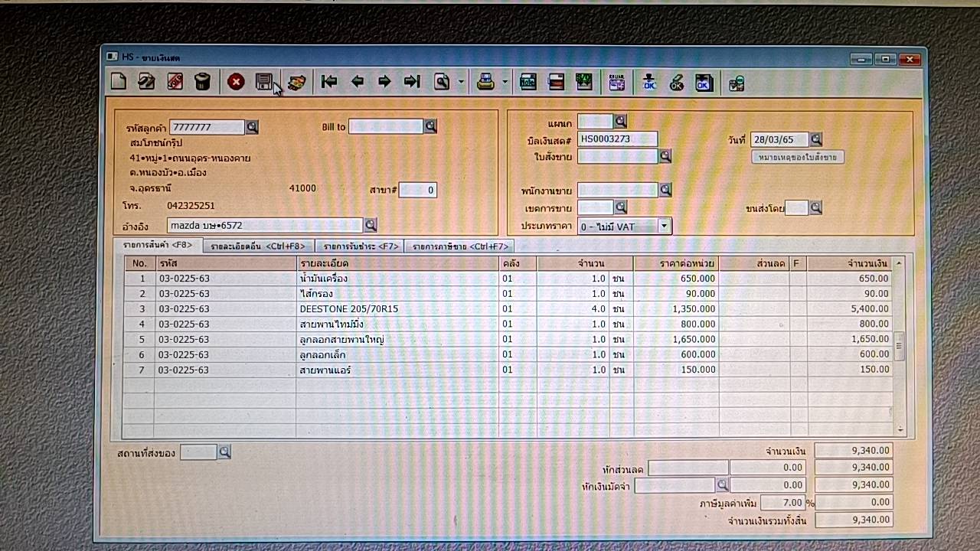Select row 7 สายพานแอร์
This screenshot has width=980, height=551.
[508, 370]
